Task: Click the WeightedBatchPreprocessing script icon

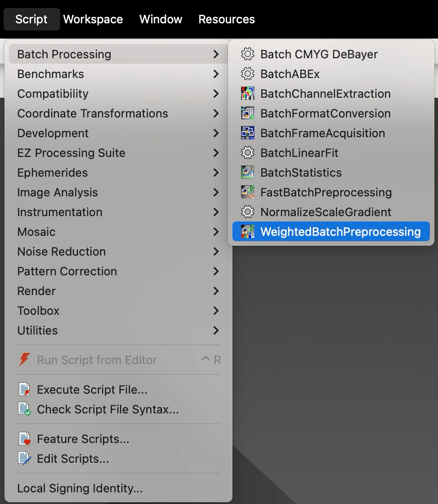Action: [x=247, y=232]
